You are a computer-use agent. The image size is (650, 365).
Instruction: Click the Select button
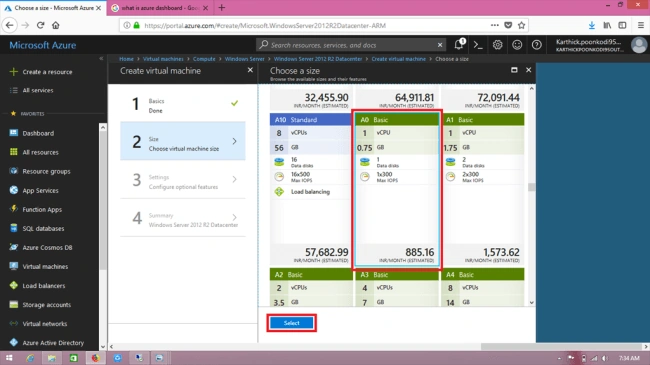pyautogui.click(x=291, y=323)
